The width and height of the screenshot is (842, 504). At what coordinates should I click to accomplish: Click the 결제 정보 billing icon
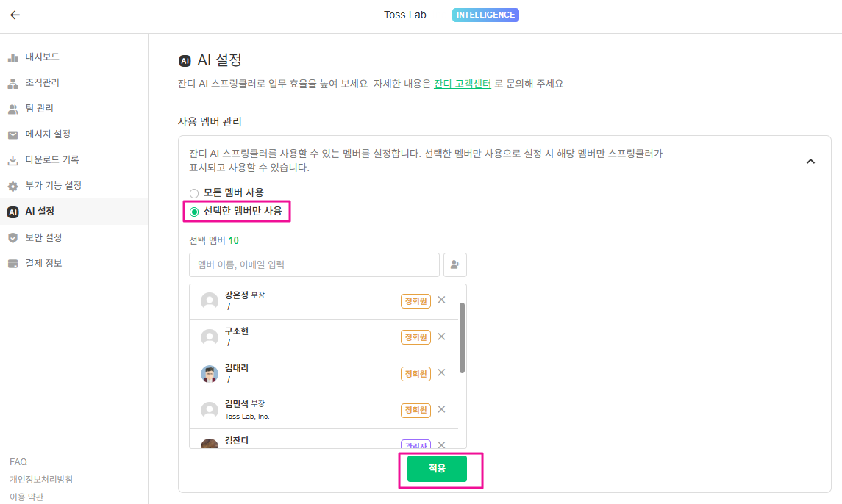(x=13, y=264)
